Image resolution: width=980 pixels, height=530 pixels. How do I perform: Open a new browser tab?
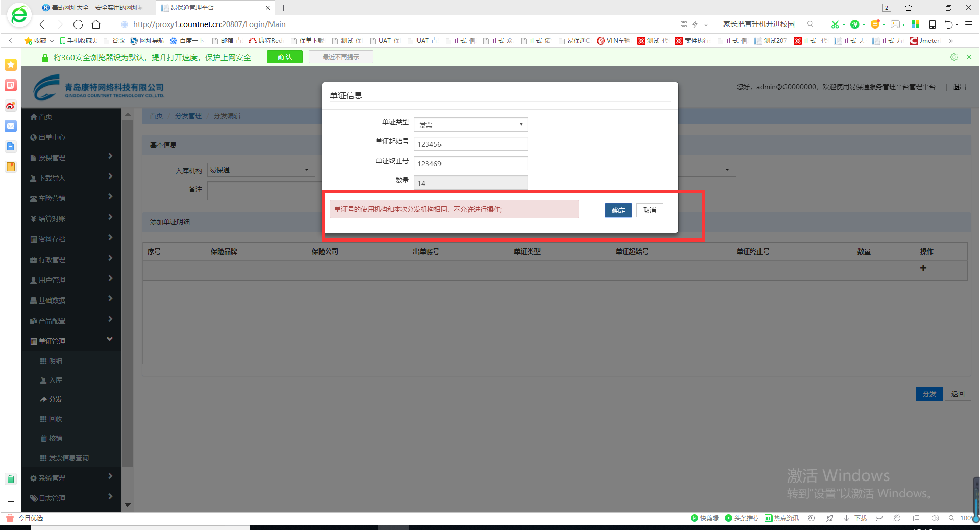pyautogui.click(x=284, y=8)
